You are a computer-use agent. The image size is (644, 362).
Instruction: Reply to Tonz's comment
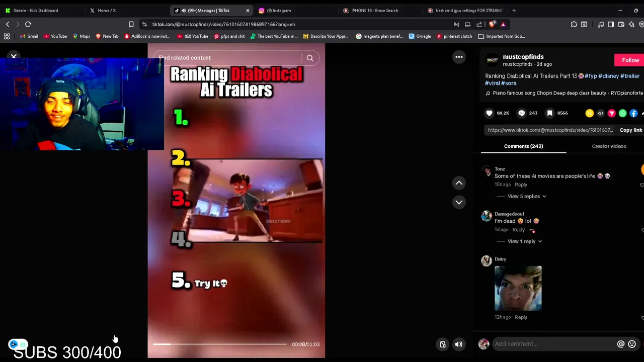click(x=521, y=185)
